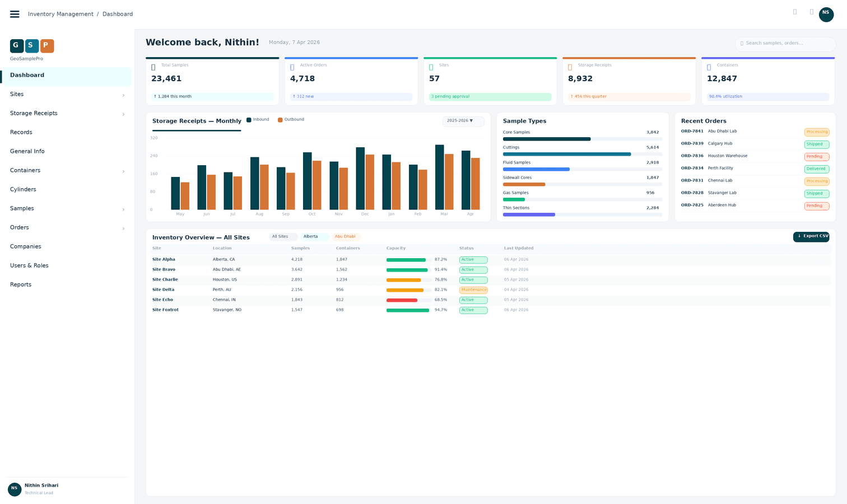Click the Total Samples card icon

tap(153, 67)
